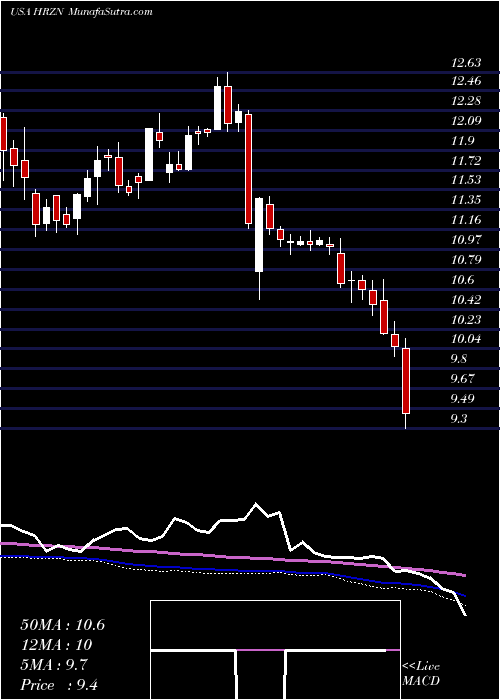Click the '<<Live MACD' label
500x700 pixels.
pyautogui.click(x=421, y=674)
